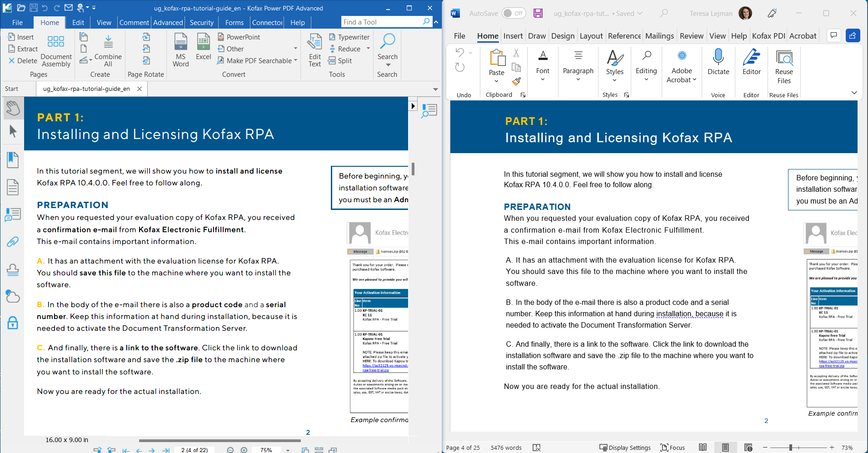868x453 pixels.
Task: Open the PDF zoom percentage dropdown
Action: (288, 450)
